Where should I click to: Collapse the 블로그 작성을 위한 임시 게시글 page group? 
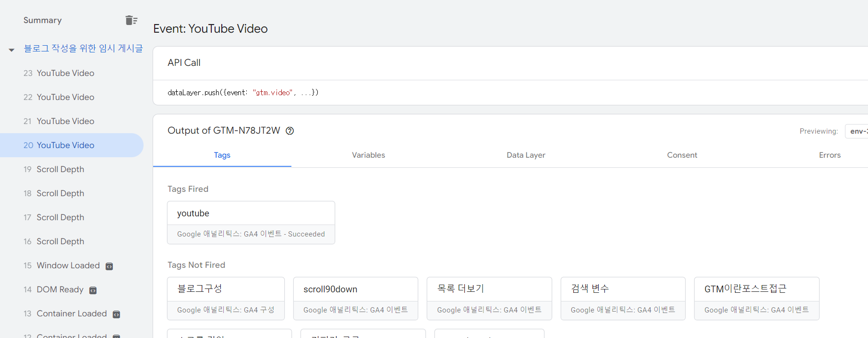point(12,50)
